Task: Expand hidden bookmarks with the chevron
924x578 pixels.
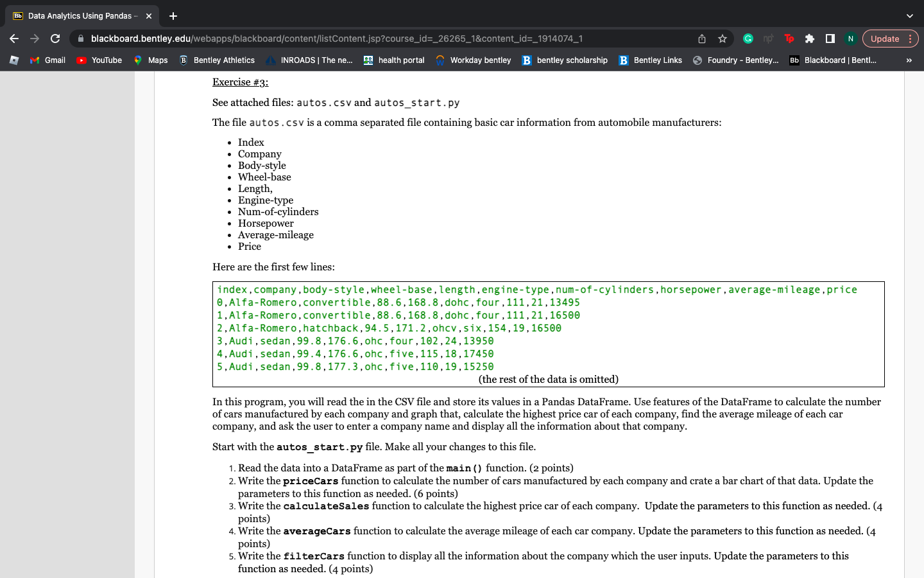Action: click(908, 60)
